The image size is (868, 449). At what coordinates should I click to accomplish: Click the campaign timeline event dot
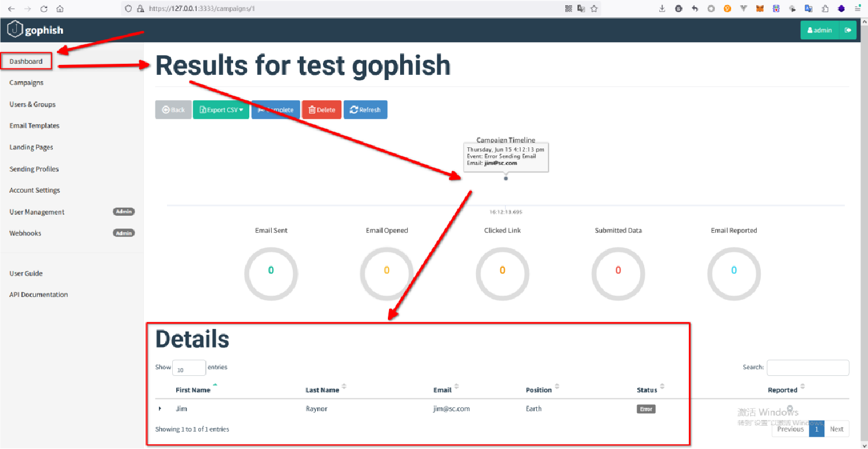click(x=506, y=178)
